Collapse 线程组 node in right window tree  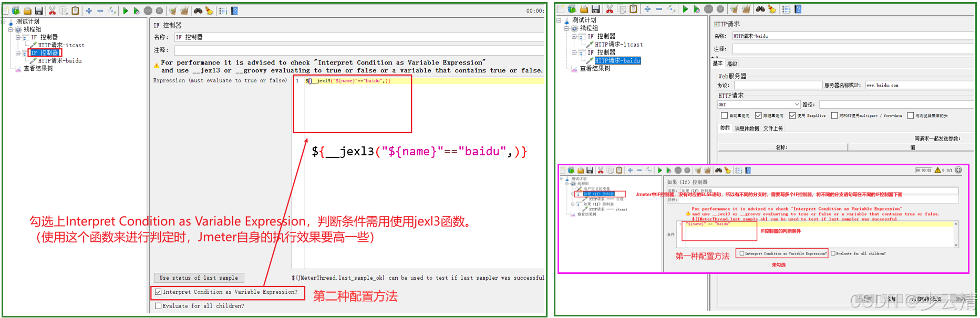click(x=567, y=28)
